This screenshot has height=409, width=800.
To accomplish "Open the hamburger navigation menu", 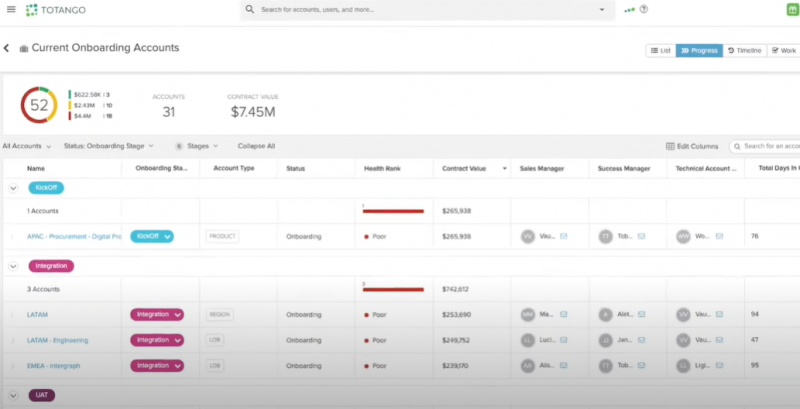I will (x=10, y=9).
